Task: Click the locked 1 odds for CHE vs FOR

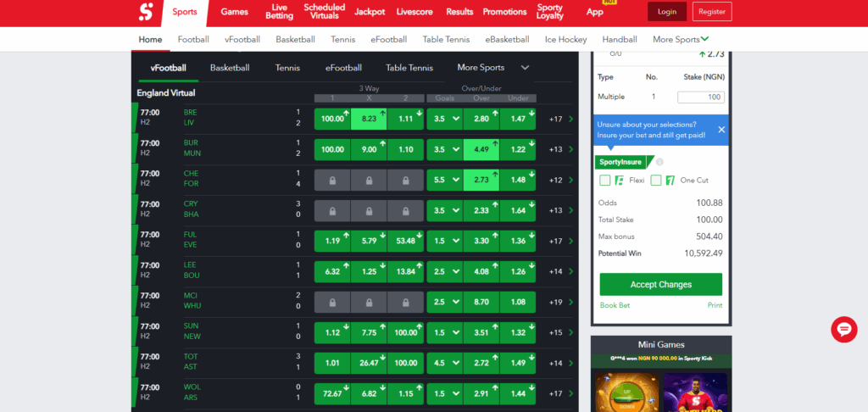Action: point(332,181)
